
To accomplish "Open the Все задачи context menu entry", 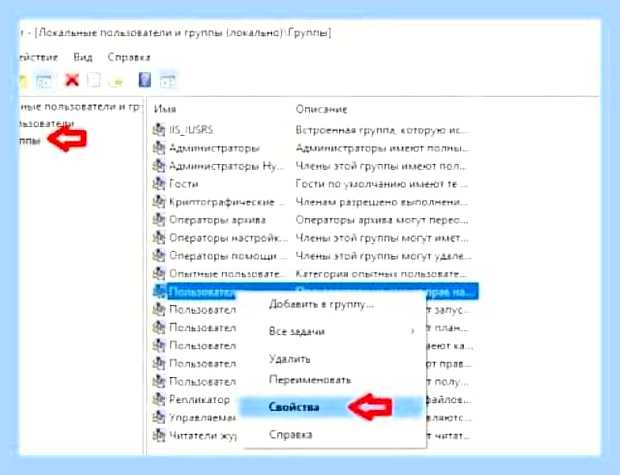I will (297, 331).
